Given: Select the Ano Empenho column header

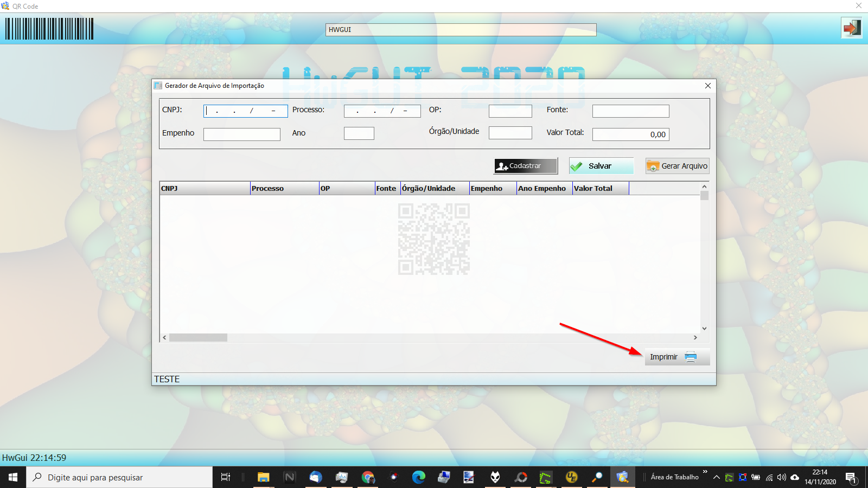Looking at the screenshot, I should click(545, 188).
